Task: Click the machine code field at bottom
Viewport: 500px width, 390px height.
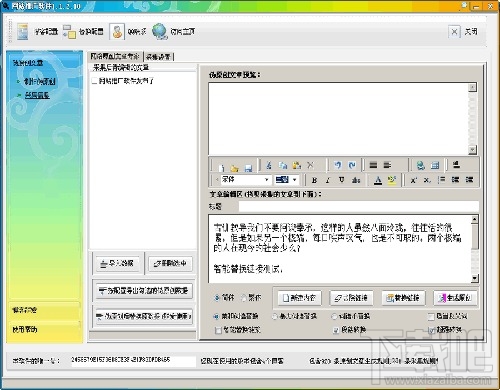Action: pos(133,361)
